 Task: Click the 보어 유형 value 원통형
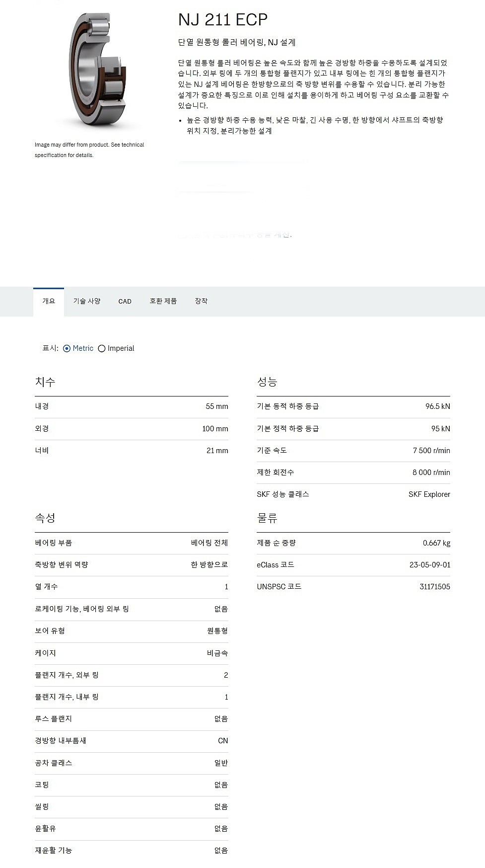tap(217, 631)
